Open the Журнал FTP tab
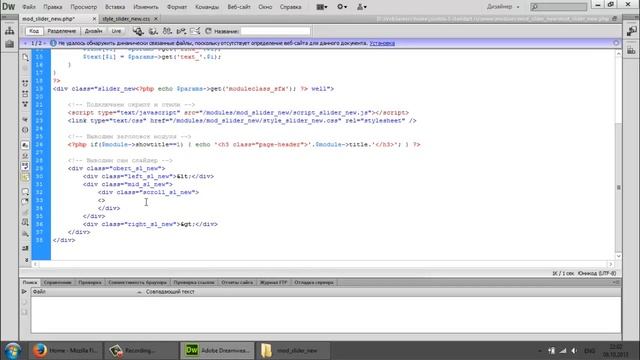 pyautogui.click(x=274, y=282)
